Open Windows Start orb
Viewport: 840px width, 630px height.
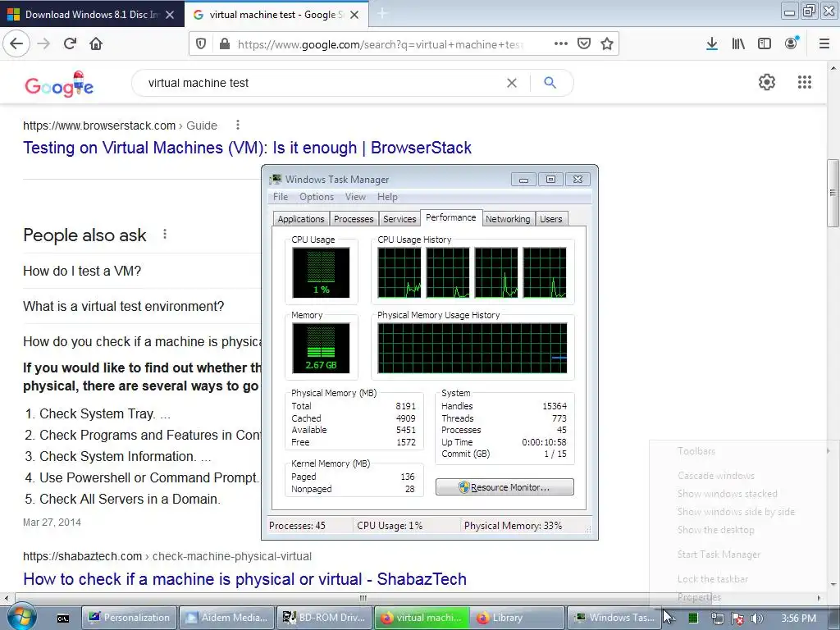tap(21, 617)
